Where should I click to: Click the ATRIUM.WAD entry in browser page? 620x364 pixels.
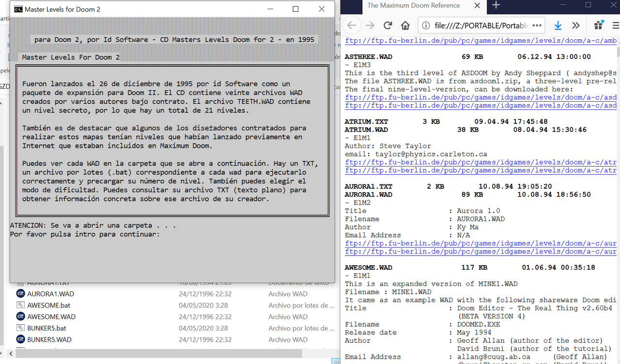[x=366, y=130]
